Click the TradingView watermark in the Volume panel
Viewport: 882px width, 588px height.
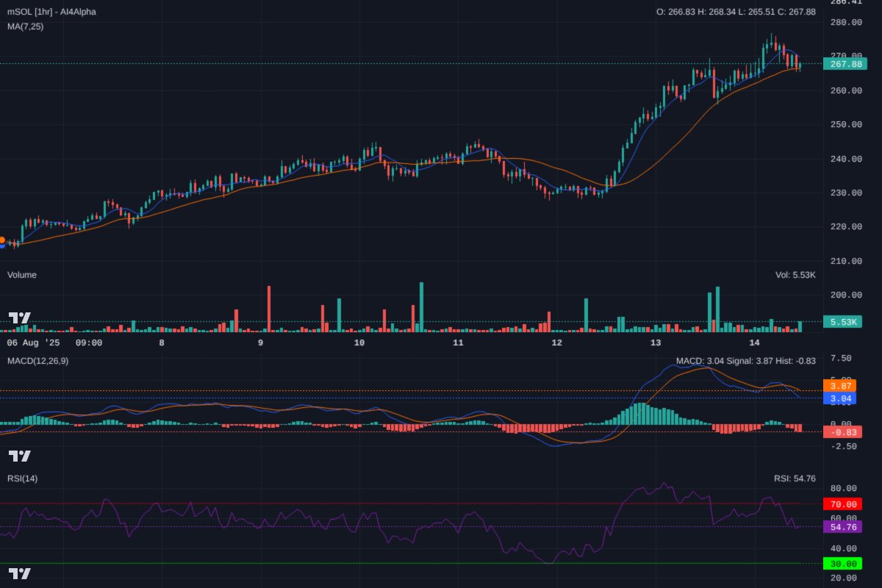click(18, 318)
